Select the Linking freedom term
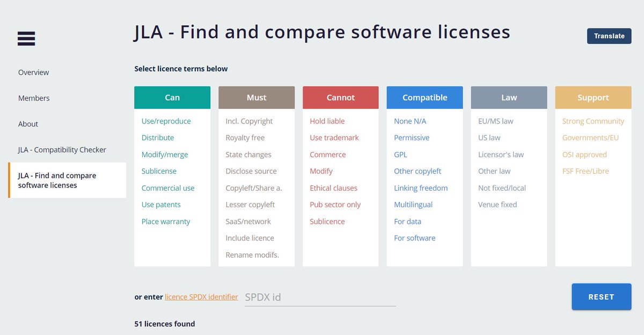644x335 pixels. [x=421, y=188]
